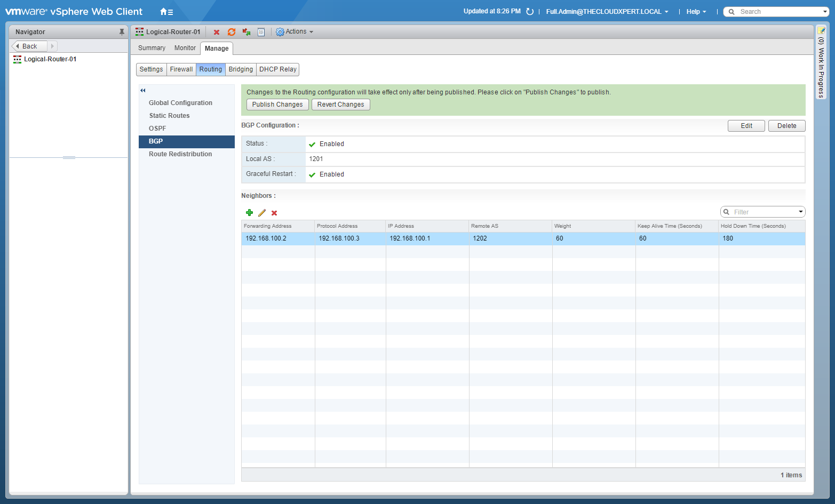
Task: Click the Publish Changes button
Action: coord(277,105)
